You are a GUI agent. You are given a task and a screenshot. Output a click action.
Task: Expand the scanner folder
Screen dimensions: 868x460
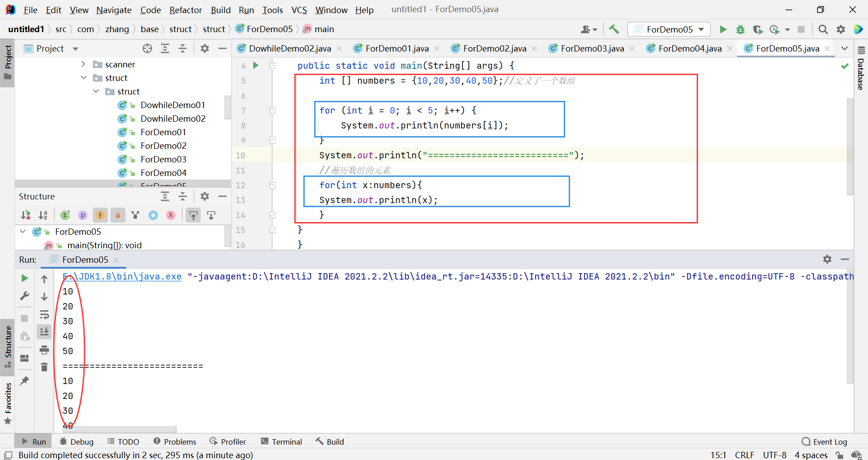(x=83, y=64)
